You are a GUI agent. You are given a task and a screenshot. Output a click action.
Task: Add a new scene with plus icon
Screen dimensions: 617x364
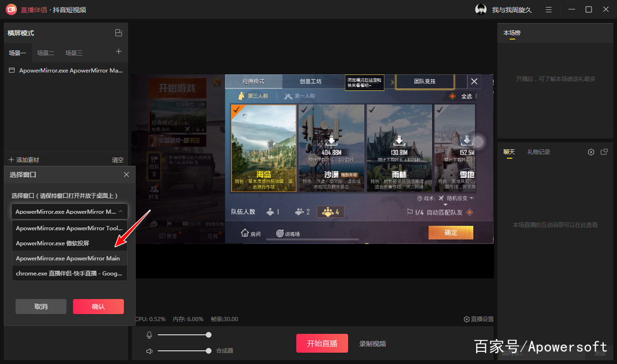click(119, 52)
